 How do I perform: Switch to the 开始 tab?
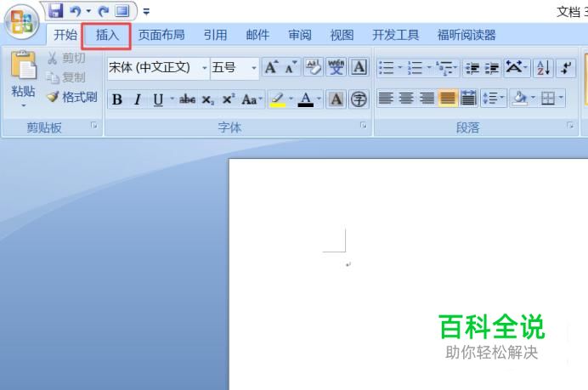tap(65, 35)
